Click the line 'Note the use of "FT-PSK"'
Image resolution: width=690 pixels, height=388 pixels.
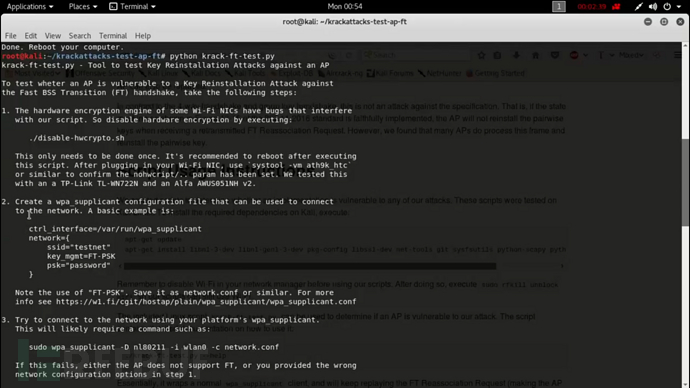(174, 293)
